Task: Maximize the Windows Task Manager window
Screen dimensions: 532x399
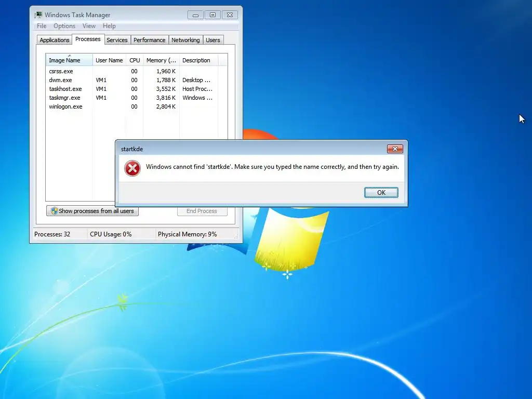Action: tap(212, 15)
